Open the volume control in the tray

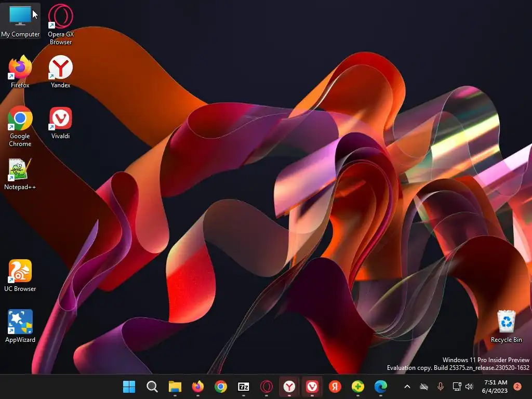(x=469, y=387)
